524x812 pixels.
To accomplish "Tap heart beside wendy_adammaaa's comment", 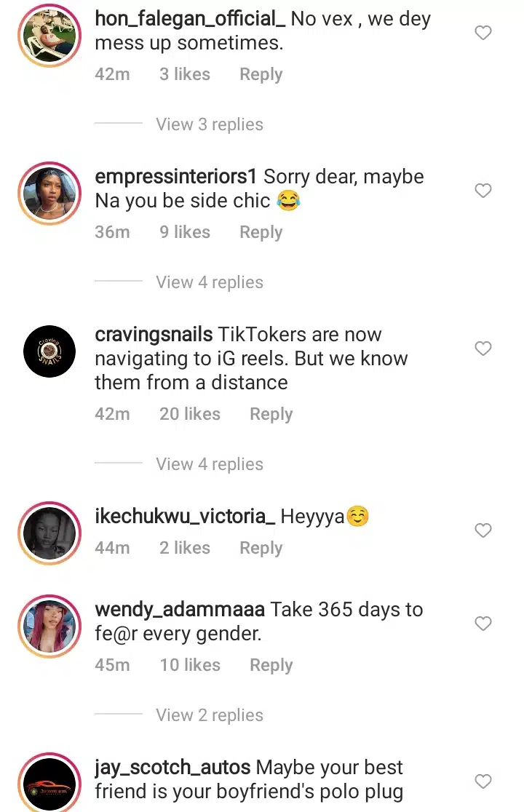I will (x=483, y=624).
